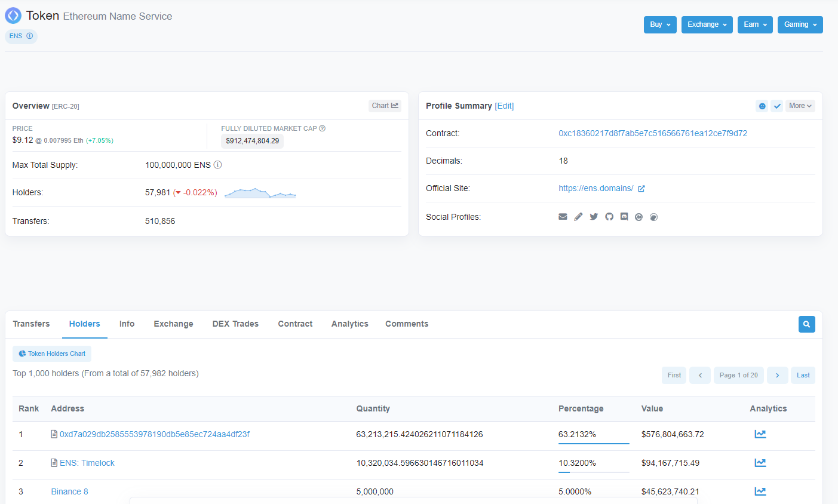Open the CoinMarketCap social profile icon
Screen dimensions: 838x504
639,217
